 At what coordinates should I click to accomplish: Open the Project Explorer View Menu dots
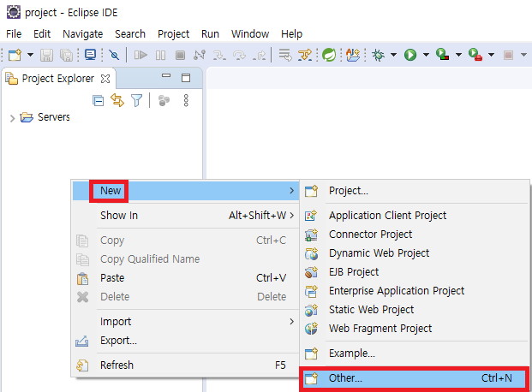[186, 101]
